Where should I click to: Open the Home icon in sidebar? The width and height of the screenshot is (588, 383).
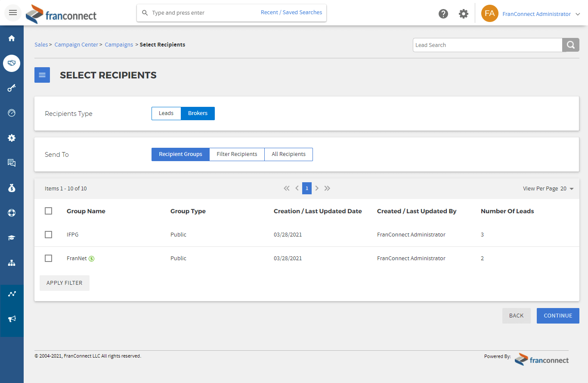(12, 38)
